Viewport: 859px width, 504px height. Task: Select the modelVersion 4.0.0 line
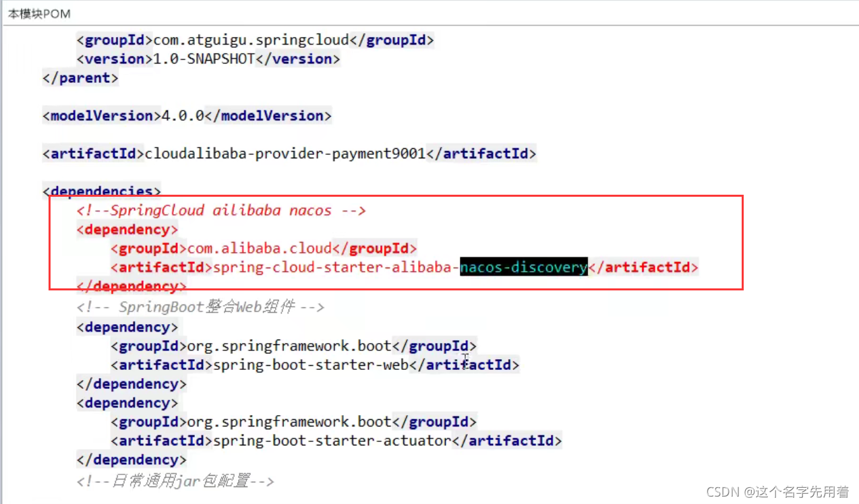pos(187,115)
